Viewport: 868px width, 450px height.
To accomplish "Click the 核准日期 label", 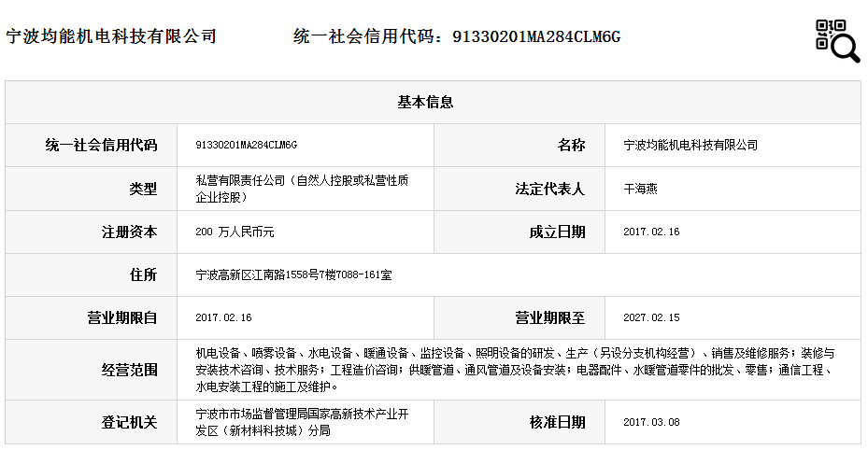I will coord(558,422).
